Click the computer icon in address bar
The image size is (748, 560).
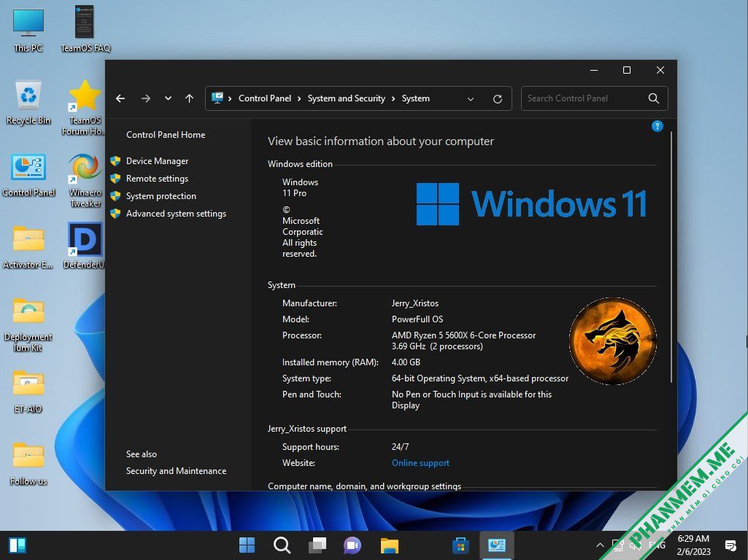point(217,98)
